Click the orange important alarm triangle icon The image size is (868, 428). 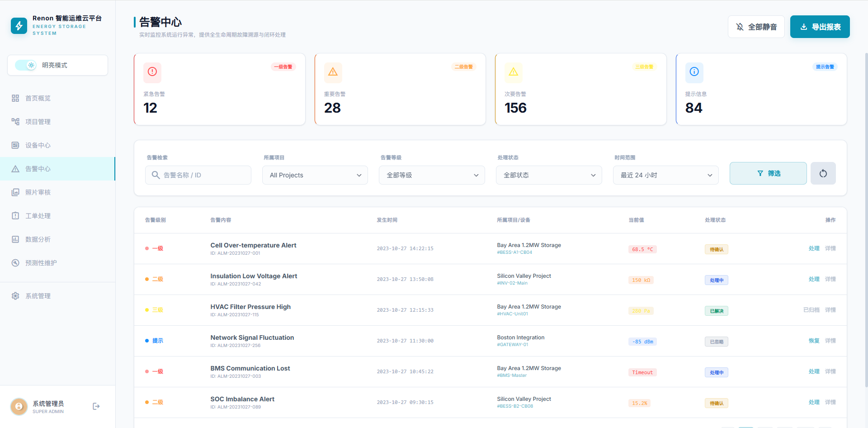coord(333,72)
